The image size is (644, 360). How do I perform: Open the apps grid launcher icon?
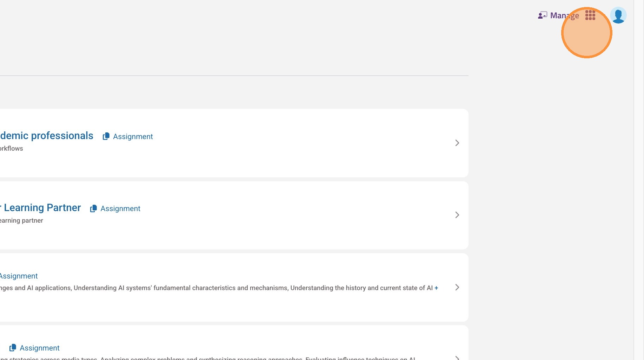click(x=590, y=15)
